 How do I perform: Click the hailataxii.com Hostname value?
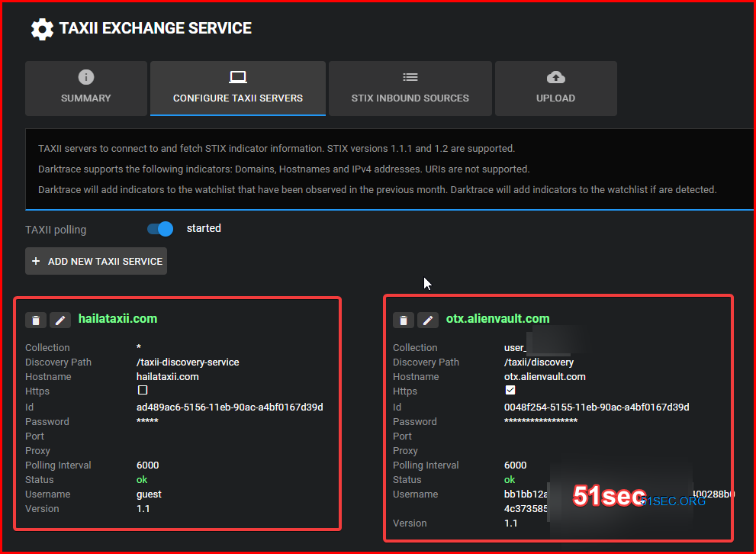click(167, 376)
